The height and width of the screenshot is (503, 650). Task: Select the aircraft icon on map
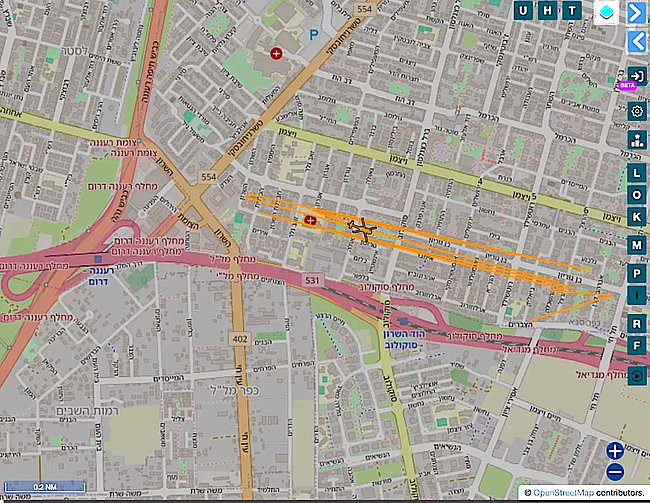pos(360,228)
